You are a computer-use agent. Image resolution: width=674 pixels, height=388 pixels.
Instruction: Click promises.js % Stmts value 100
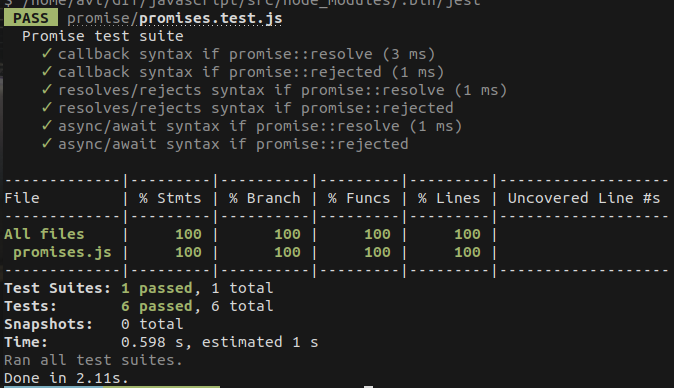[x=188, y=252]
